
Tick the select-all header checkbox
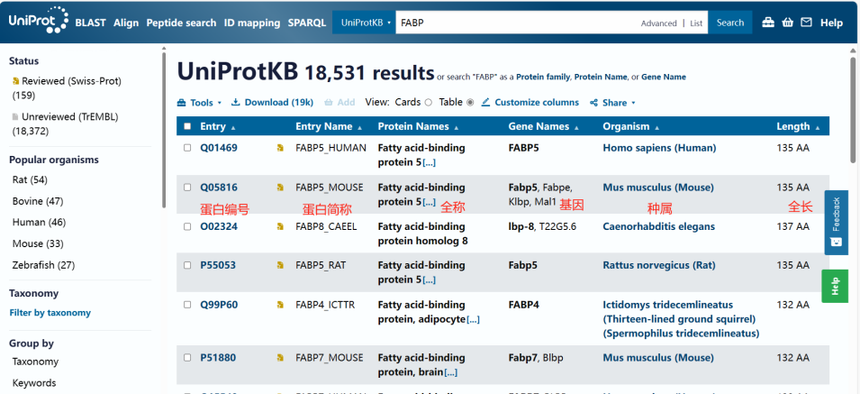point(188,126)
